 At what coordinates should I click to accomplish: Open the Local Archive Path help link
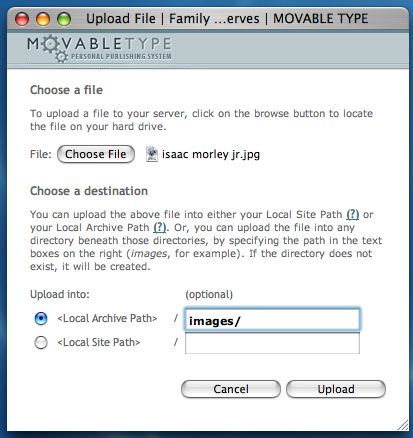(x=160, y=227)
